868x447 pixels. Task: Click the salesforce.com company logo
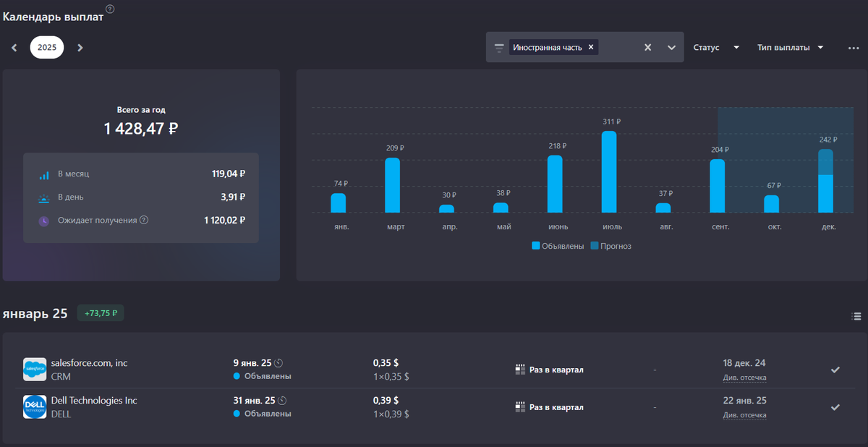(35, 370)
